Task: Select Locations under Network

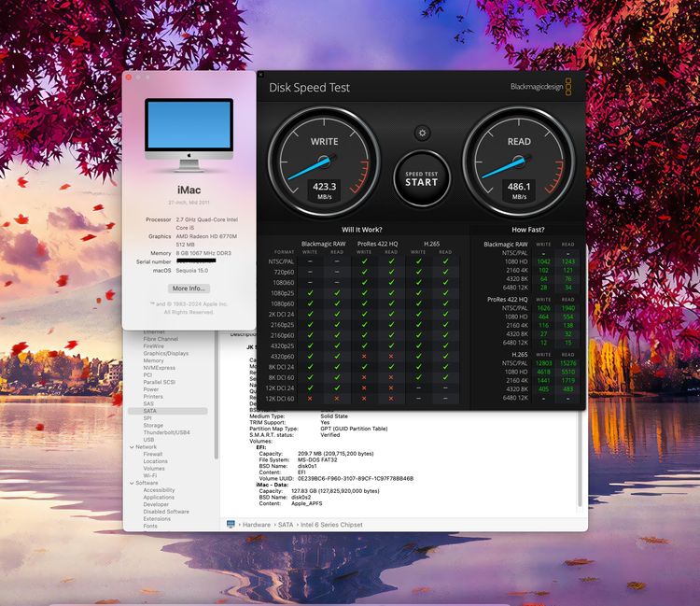Action: [x=155, y=461]
